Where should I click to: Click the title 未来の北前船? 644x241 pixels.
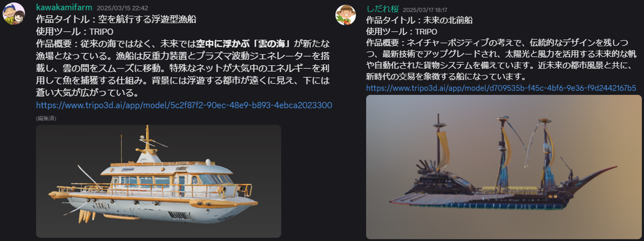[448, 20]
